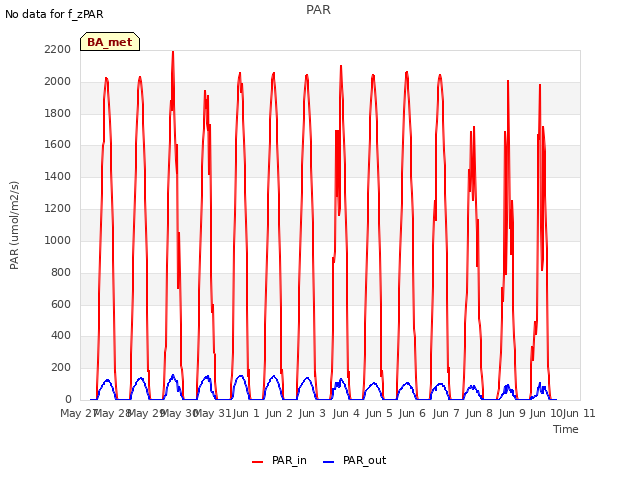Click the 2000 y-axis tick label
The height and width of the screenshot is (480, 640).
(58, 82)
